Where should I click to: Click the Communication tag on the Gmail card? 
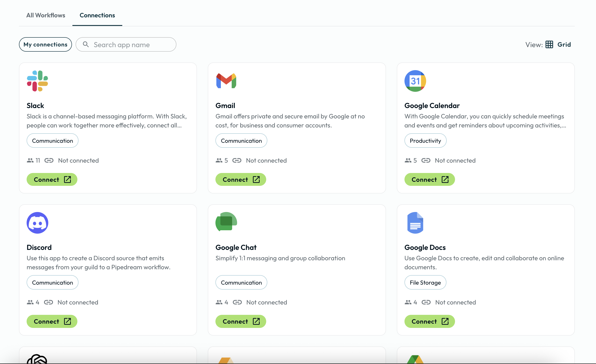[x=241, y=141]
